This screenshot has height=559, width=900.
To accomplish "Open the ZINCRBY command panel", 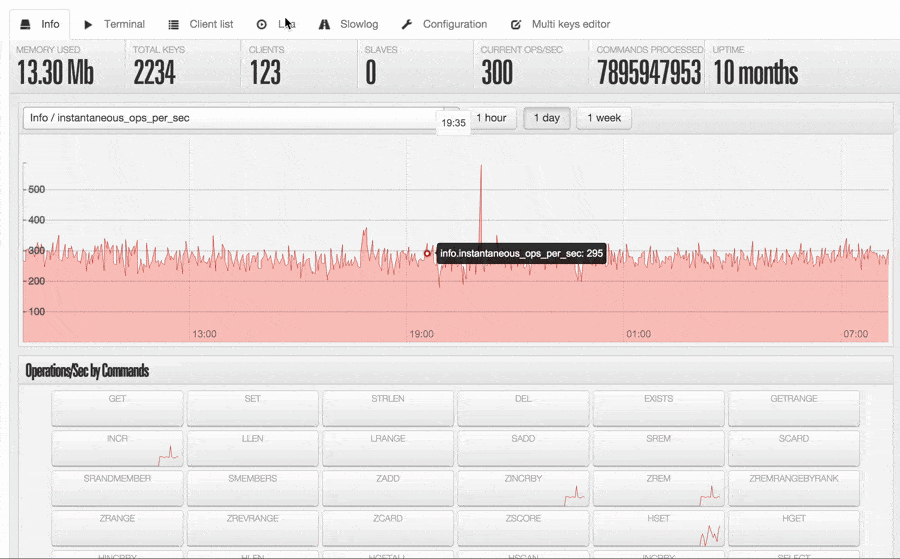I will 523,488.
